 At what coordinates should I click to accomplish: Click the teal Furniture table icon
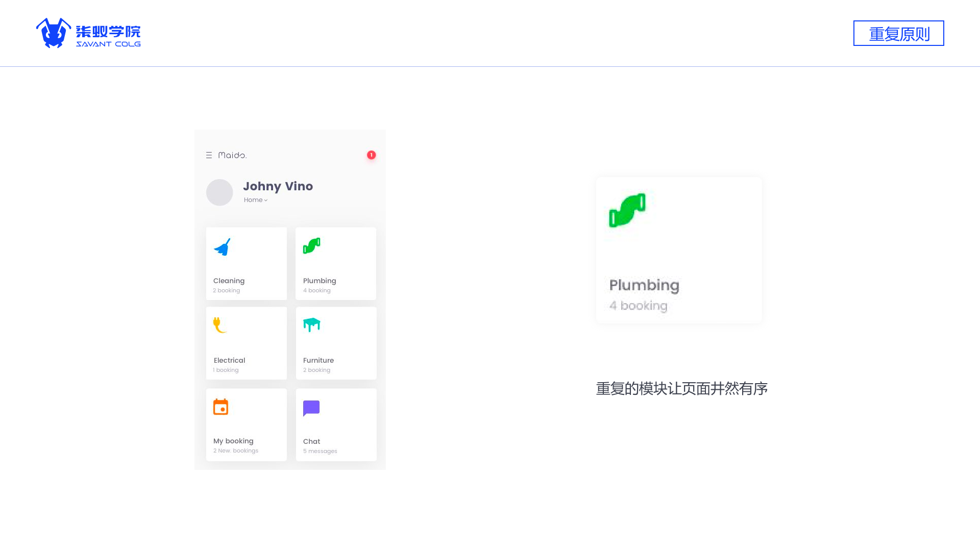311,324
